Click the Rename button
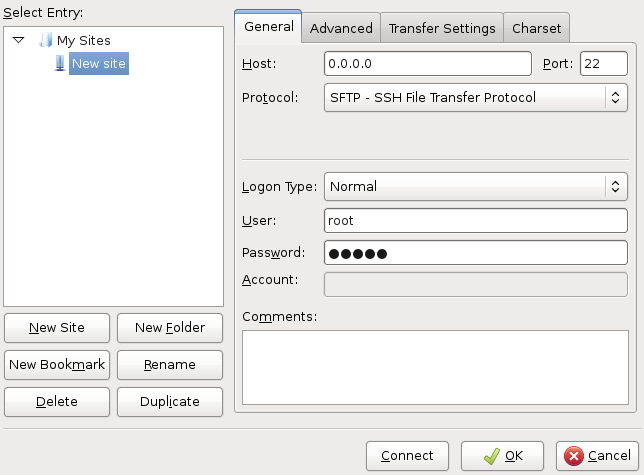The width and height of the screenshot is (644, 475). pos(170,365)
